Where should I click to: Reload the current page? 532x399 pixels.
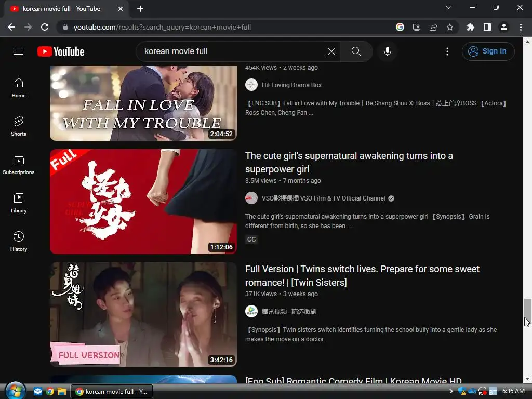pyautogui.click(x=45, y=27)
